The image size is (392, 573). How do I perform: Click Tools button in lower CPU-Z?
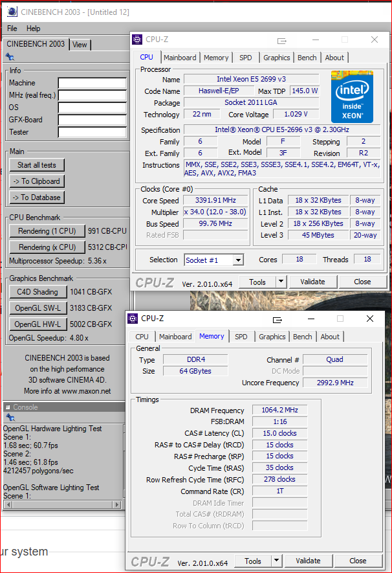point(253,561)
